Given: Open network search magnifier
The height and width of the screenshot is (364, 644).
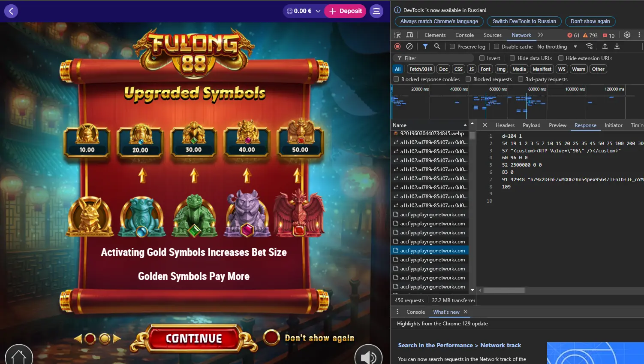Looking at the screenshot, I should pyautogui.click(x=437, y=46).
